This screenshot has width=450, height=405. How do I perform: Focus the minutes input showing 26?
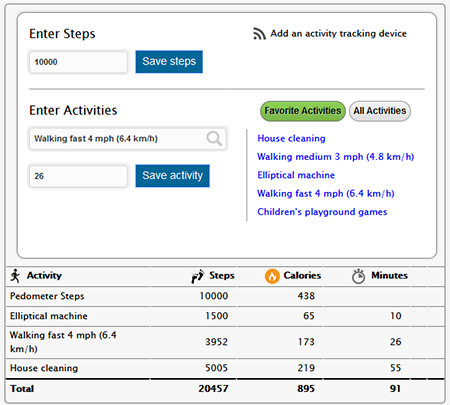tap(79, 176)
